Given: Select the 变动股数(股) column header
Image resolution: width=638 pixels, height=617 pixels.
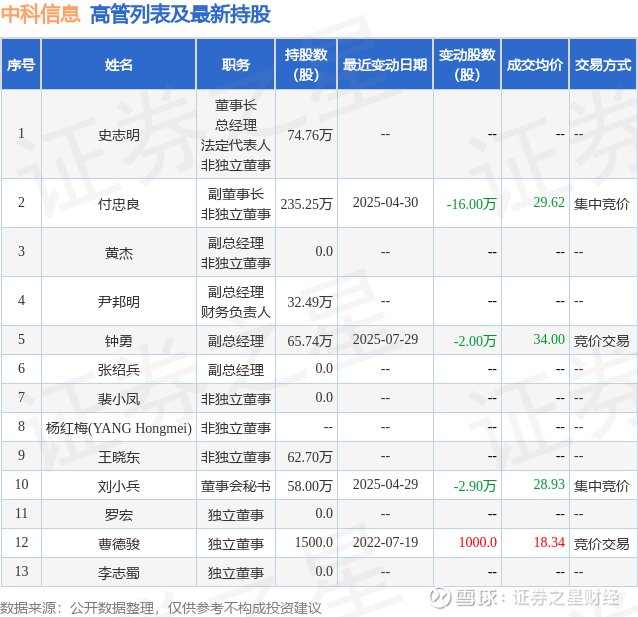Looking at the screenshot, I should (x=467, y=64).
